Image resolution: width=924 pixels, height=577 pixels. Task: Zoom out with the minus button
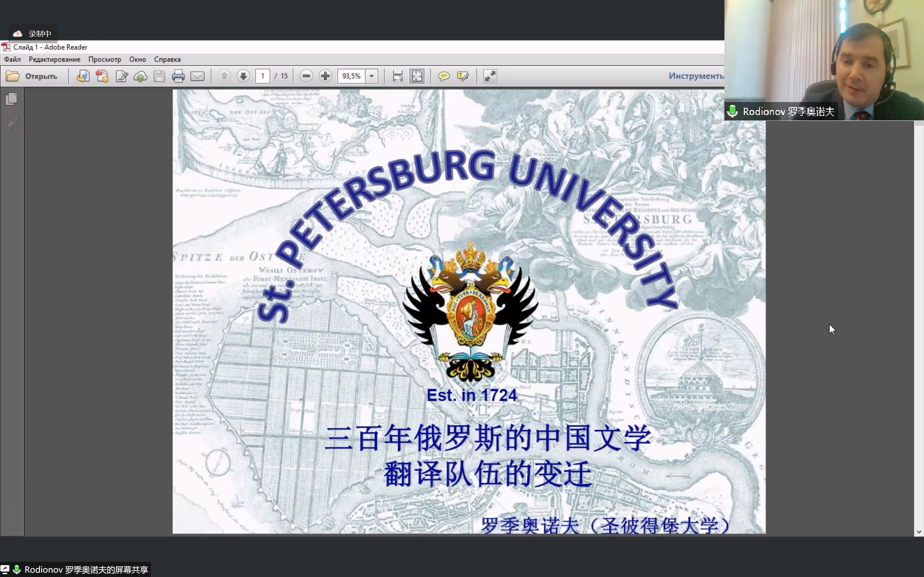pyautogui.click(x=306, y=76)
